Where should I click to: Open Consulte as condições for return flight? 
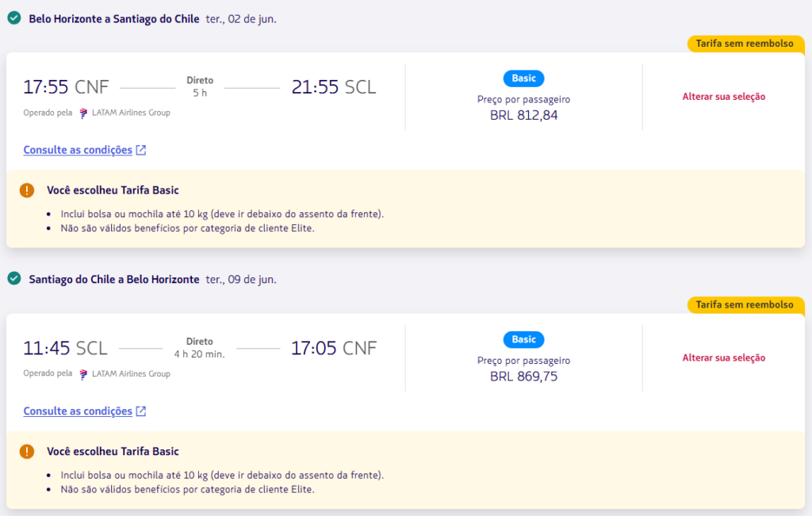[78, 411]
